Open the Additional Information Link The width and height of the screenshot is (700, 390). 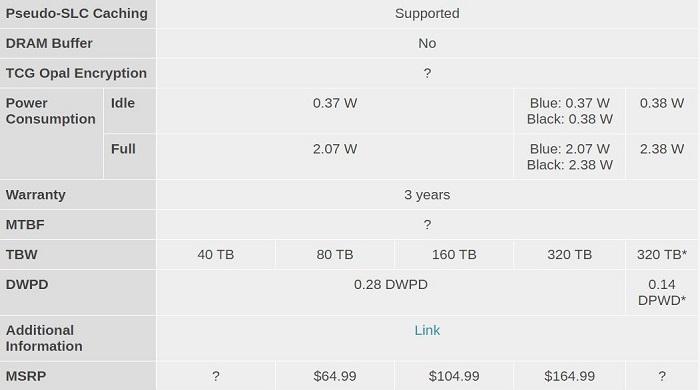pyautogui.click(x=427, y=330)
